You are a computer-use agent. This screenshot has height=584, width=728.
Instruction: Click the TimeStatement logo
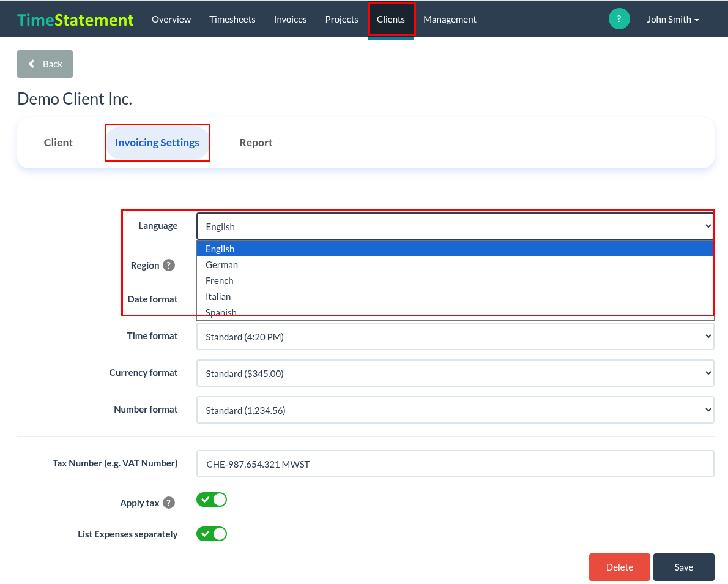click(x=75, y=20)
